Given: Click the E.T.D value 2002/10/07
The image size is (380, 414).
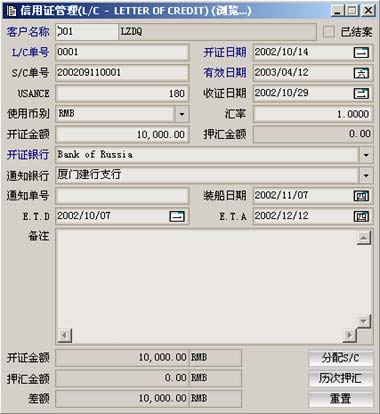Looking at the screenshot, I should 84,216.
